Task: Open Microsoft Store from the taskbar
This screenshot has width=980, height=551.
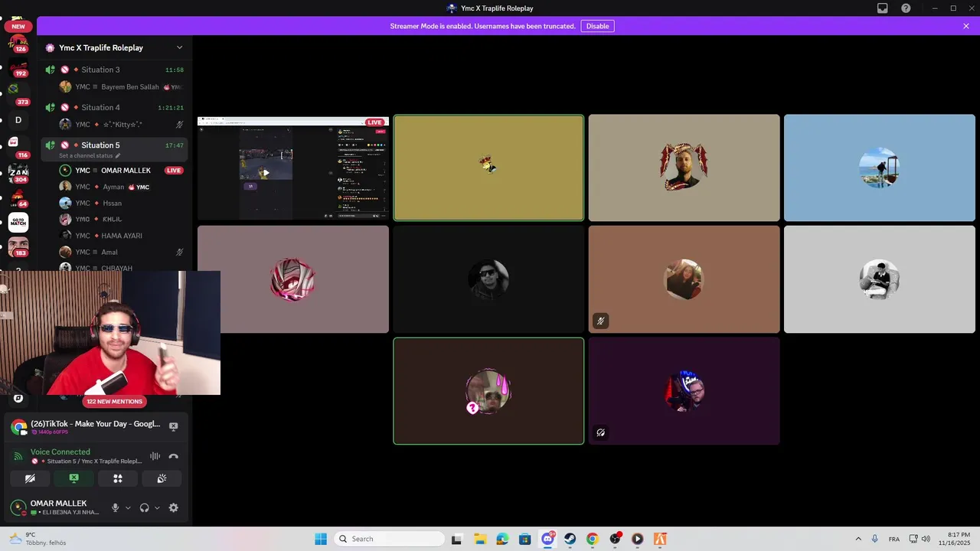Action: [524, 539]
